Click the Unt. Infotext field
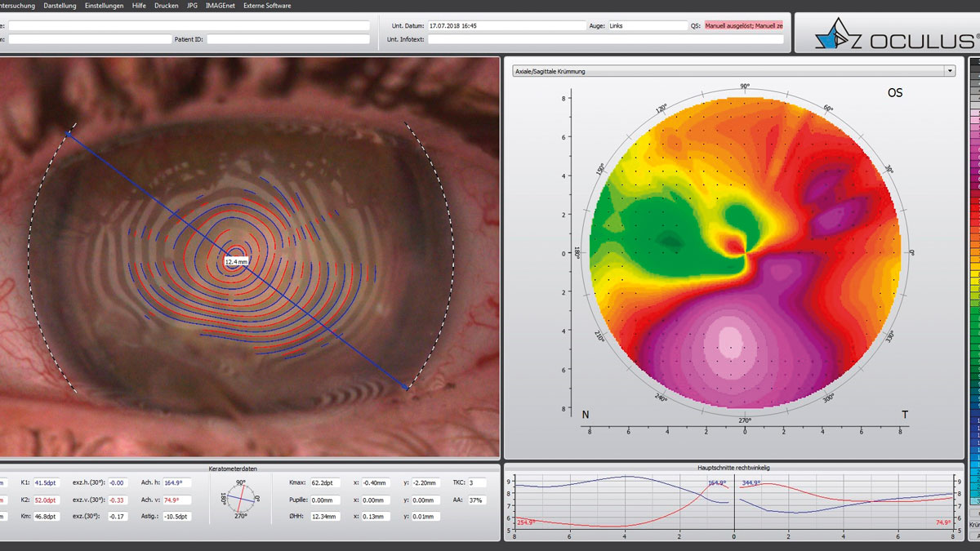 click(x=604, y=39)
